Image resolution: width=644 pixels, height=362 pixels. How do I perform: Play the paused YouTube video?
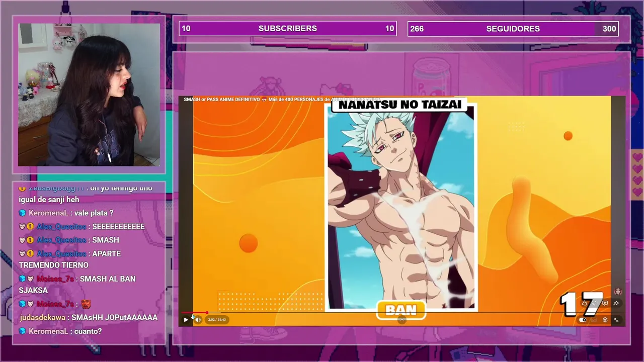coord(186,320)
